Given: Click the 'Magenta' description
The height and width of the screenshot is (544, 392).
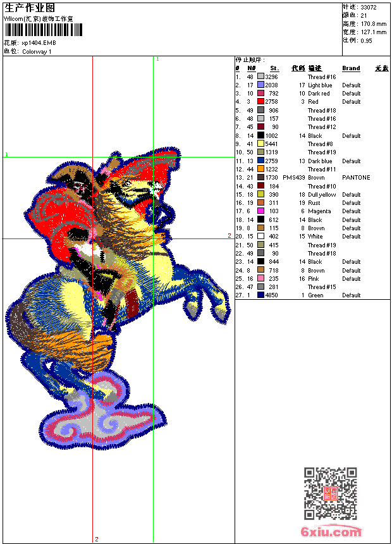Looking at the screenshot, I should click(x=319, y=211).
